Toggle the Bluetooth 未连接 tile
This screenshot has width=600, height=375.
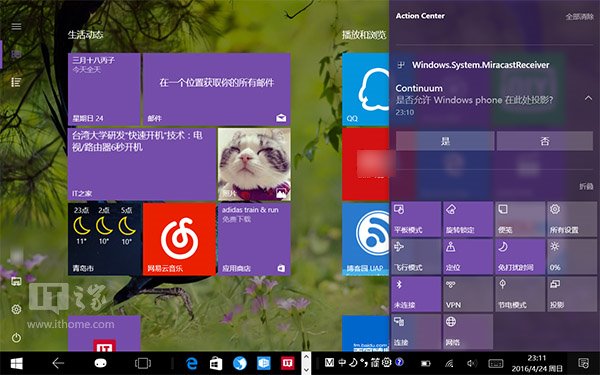(416, 294)
